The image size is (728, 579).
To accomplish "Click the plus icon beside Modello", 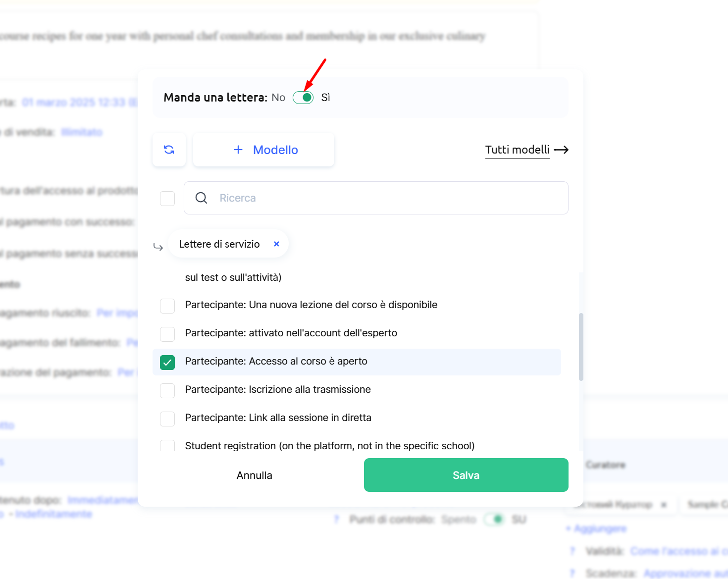I will (x=238, y=150).
